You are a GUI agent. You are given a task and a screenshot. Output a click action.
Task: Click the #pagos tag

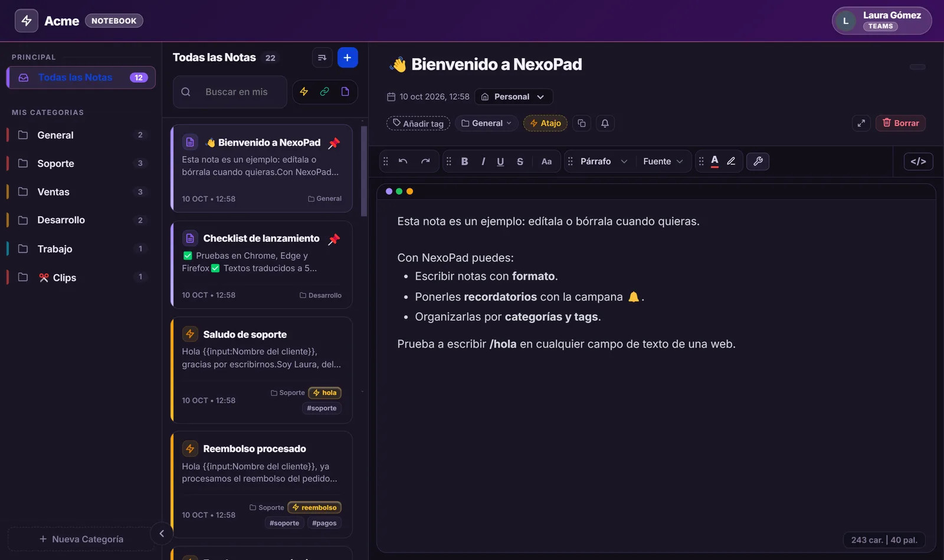[x=324, y=523]
